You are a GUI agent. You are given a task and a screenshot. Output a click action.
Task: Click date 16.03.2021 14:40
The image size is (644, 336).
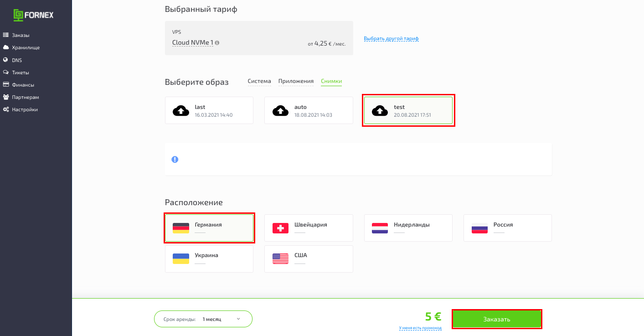click(214, 115)
